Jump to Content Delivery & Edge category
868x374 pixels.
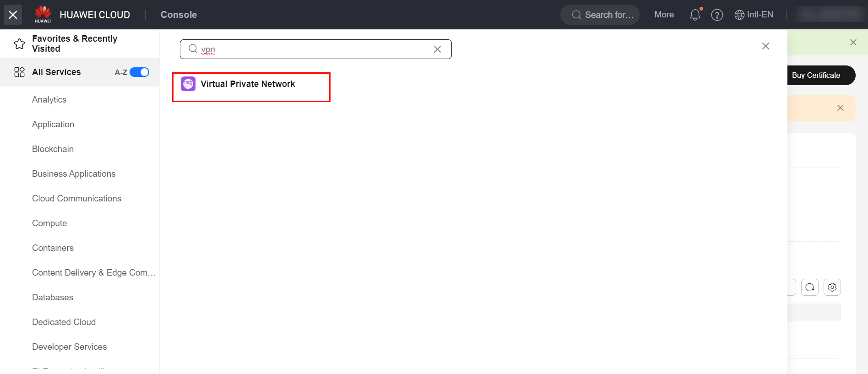pyautogui.click(x=94, y=272)
